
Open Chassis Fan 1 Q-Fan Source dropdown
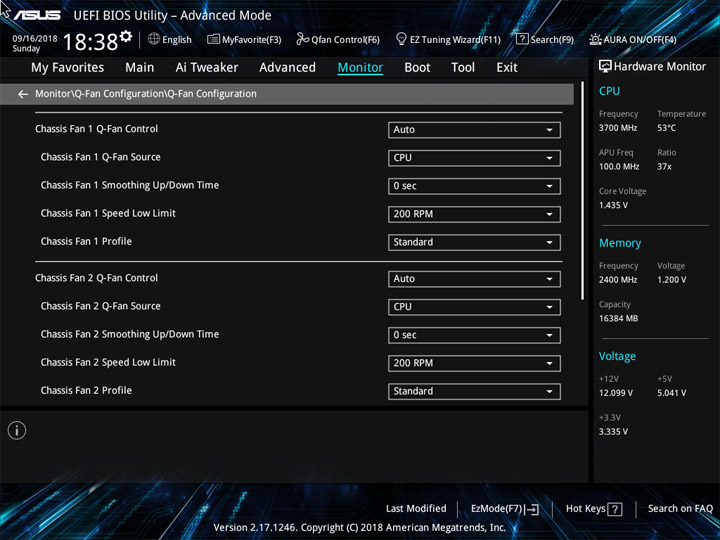(x=474, y=158)
